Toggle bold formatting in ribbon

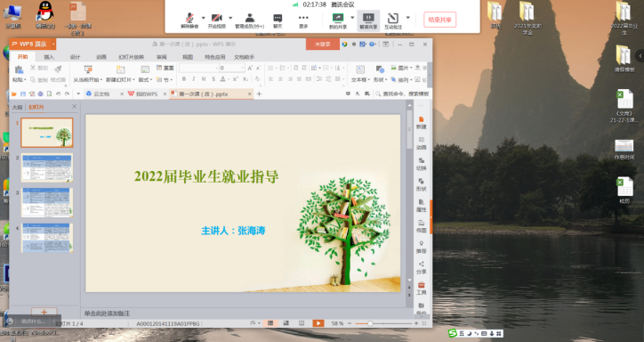coord(183,79)
